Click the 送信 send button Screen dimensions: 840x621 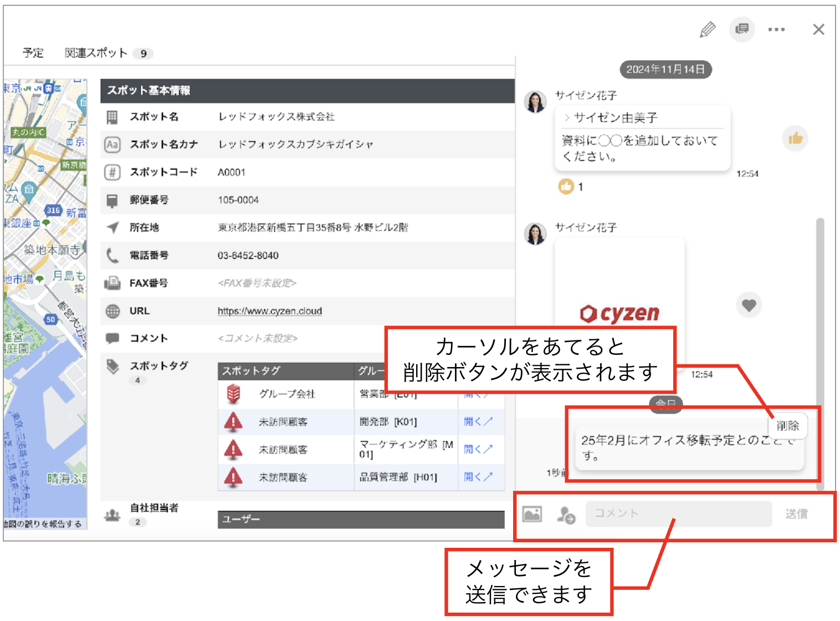coord(796,514)
